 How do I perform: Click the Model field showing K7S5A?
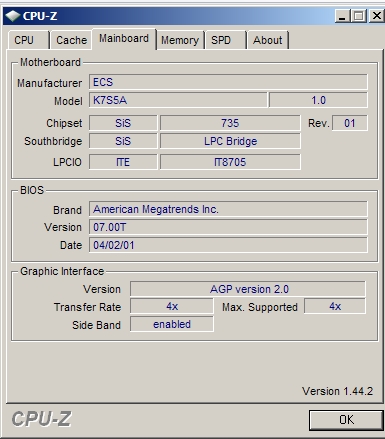[178, 100]
